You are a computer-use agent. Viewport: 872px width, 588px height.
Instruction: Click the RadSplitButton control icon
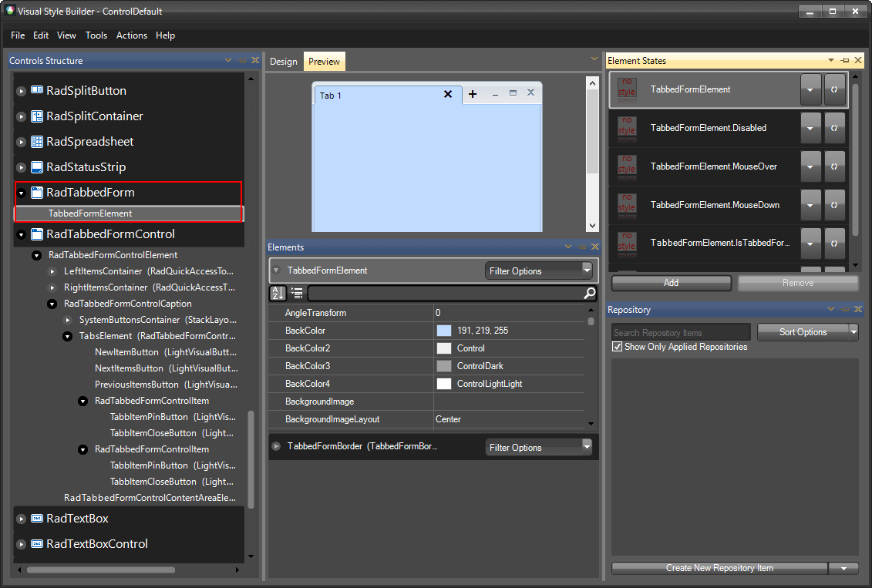[37, 91]
